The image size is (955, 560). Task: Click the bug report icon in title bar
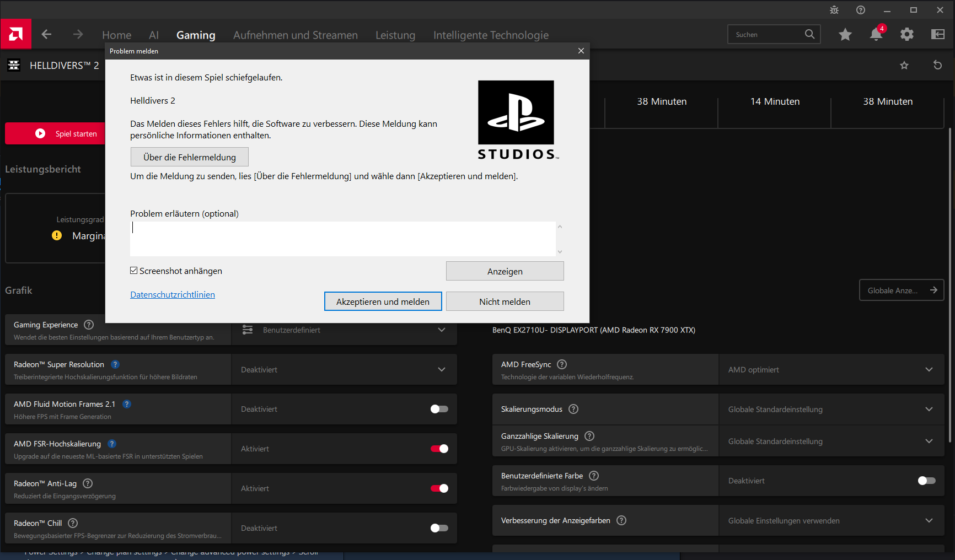click(x=834, y=10)
